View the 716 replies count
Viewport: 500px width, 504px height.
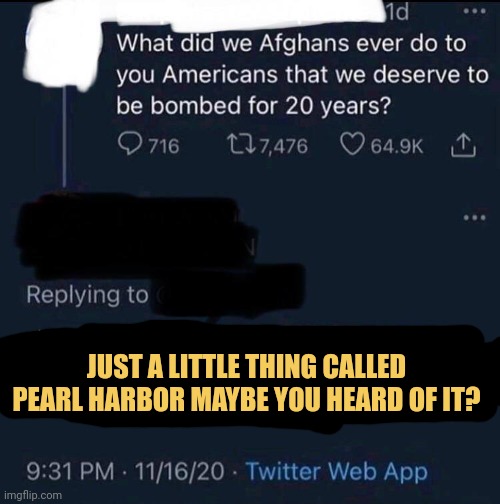(x=164, y=146)
